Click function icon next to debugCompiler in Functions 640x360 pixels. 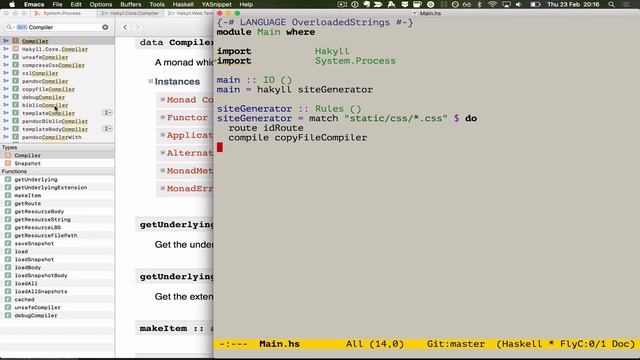[8, 315]
